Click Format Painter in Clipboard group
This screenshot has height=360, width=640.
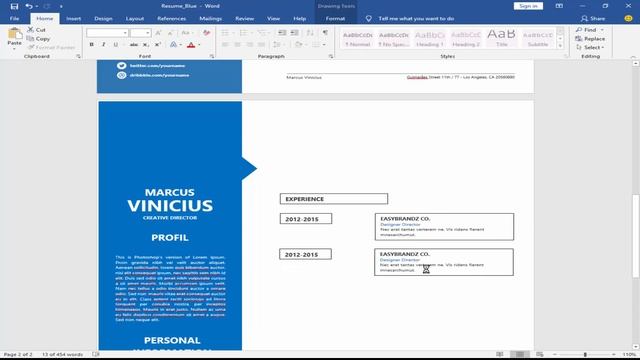[52, 47]
